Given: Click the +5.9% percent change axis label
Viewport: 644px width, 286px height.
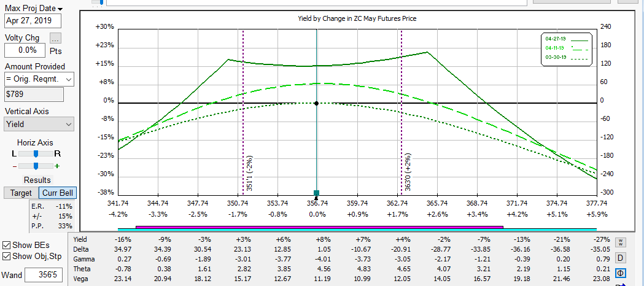Looking at the screenshot, I should click(x=597, y=214).
